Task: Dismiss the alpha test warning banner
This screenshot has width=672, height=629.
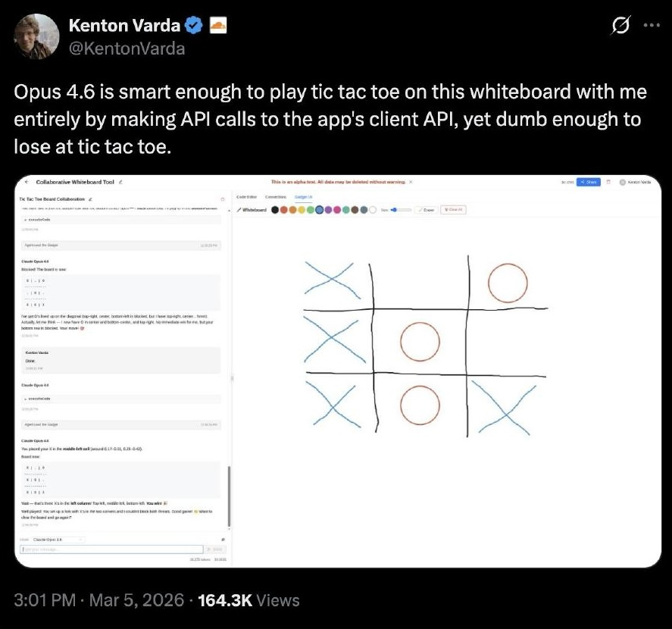Action: pyautogui.click(x=411, y=183)
